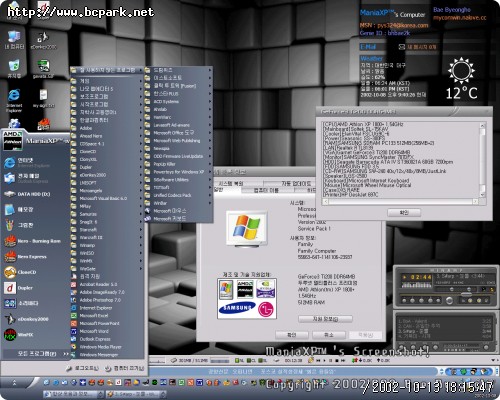
Task: Expand Powertoys for Windows XP submenu
Action: pos(178,172)
